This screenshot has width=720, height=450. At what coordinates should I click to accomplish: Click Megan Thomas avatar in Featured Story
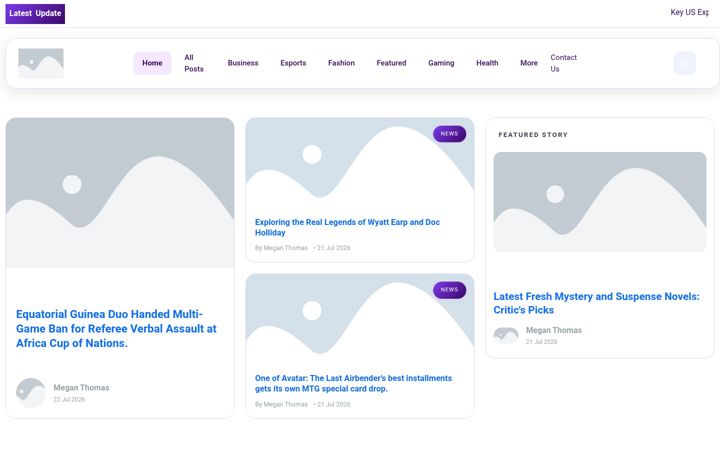click(506, 336)
